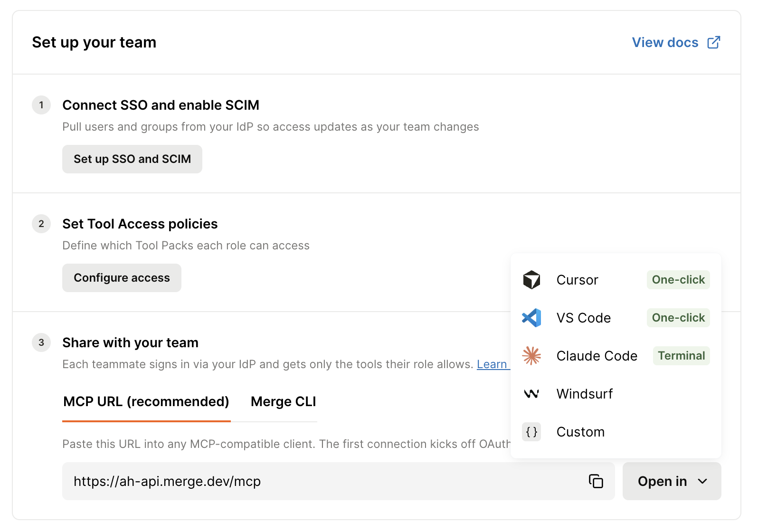Choose VS Code from the menu

[616, 318]
